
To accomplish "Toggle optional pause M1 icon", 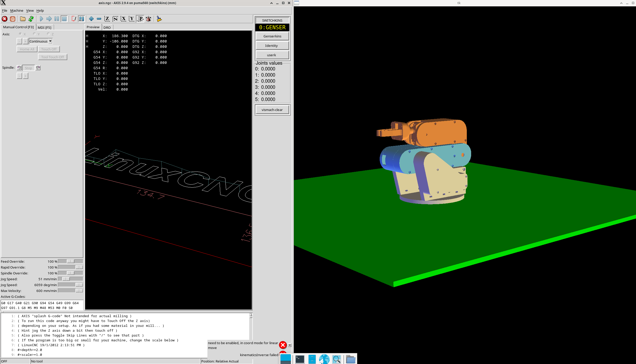I will point(81,19).
